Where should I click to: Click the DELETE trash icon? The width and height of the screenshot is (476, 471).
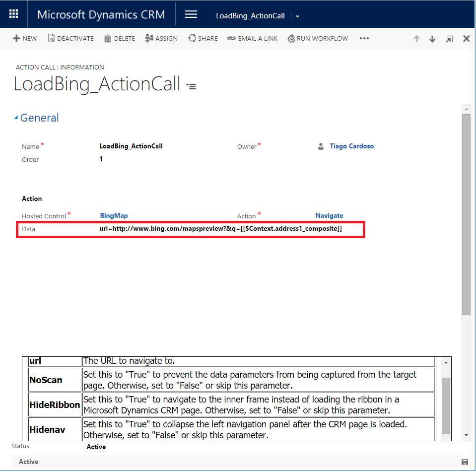pyautogui.click(x=119, y=38)
